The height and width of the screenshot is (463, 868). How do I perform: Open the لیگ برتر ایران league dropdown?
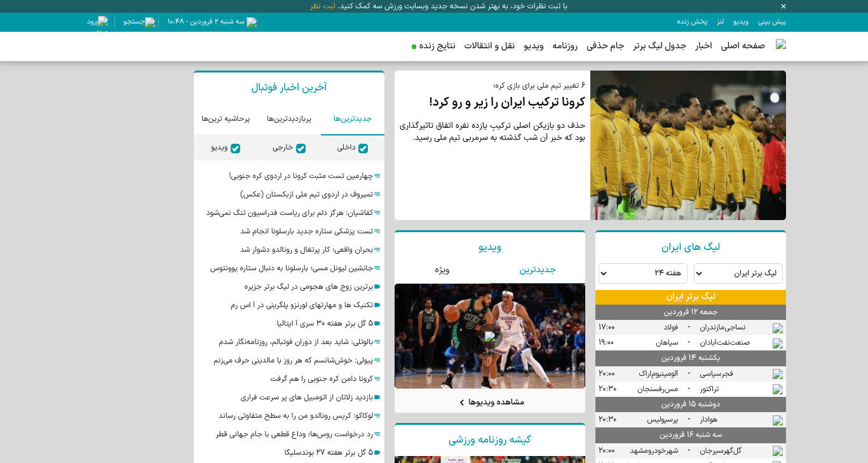[x=738, y=273]
